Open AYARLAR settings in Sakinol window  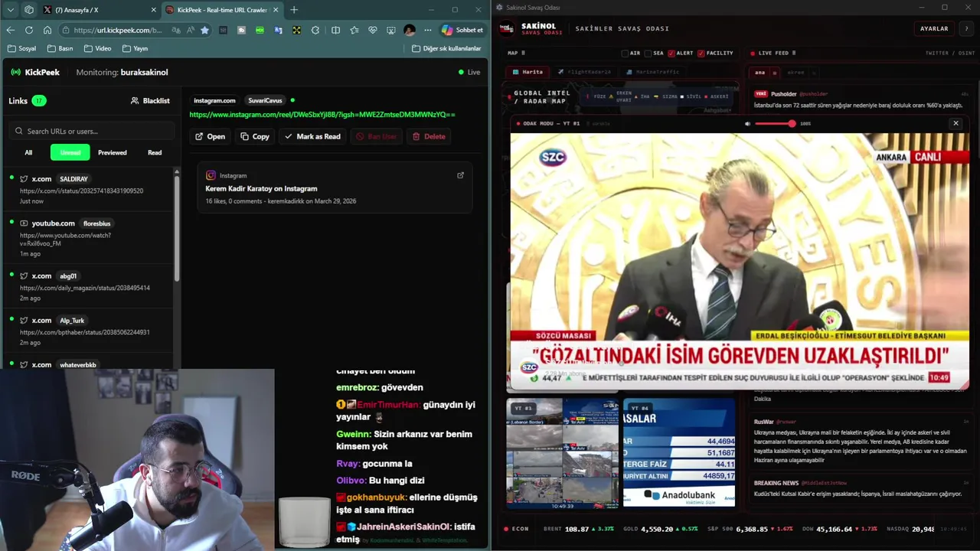click(x=934, y=28)
